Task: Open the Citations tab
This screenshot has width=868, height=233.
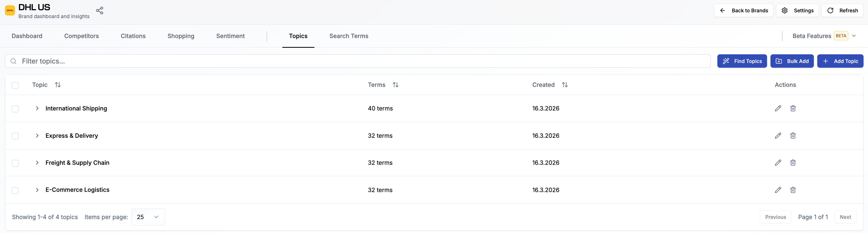Action: click(133, 36)
